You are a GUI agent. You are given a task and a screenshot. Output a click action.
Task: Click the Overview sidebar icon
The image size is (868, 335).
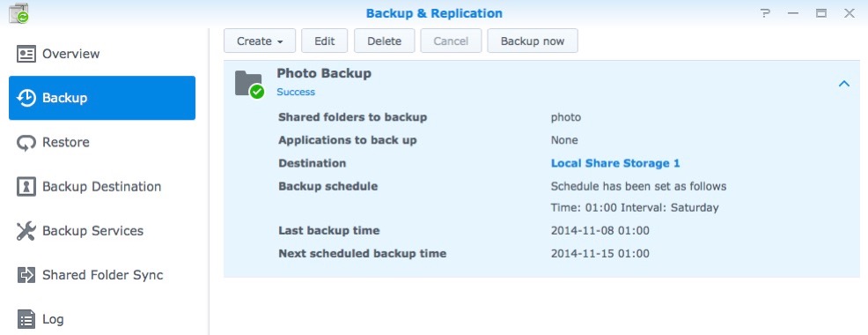click(x=26, y=54)
